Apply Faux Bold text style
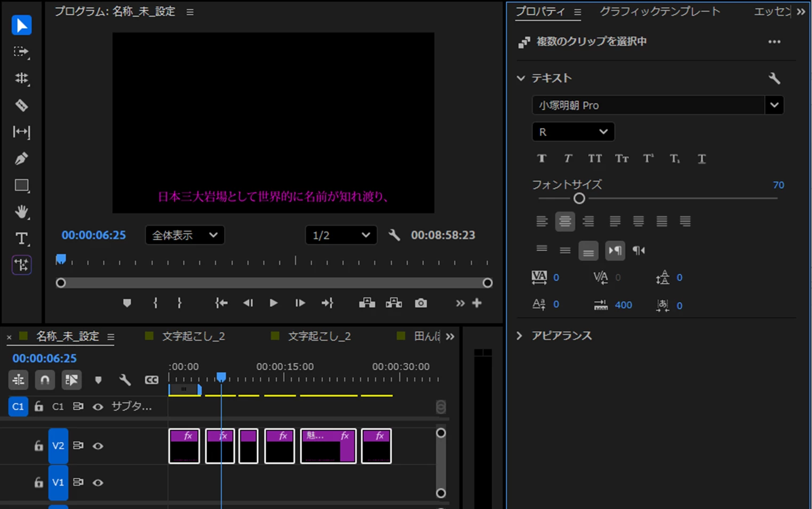The height and width of the screenshot is (509, 812). [x=542, y=158]
